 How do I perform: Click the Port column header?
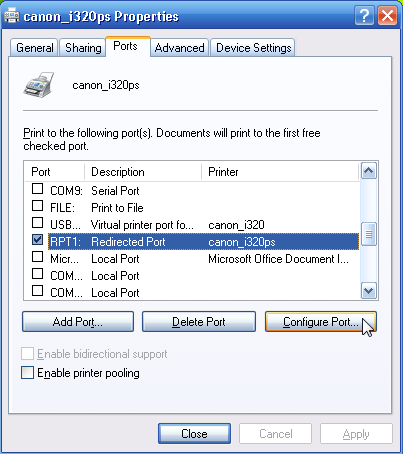55,172
